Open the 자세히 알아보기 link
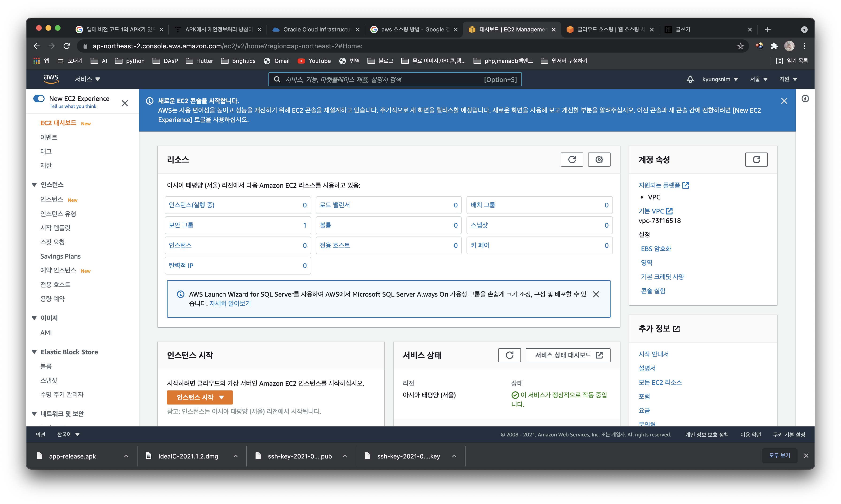The width and height of the screenshot is (841, 504). tap(230, 303)
